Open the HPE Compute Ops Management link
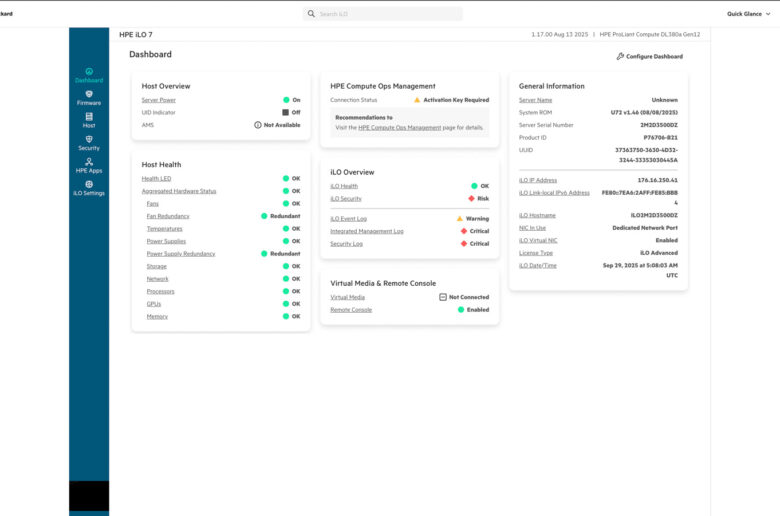The width and height of the screenshot is (780, 516). pyautogui.click(x=400, y=128)
